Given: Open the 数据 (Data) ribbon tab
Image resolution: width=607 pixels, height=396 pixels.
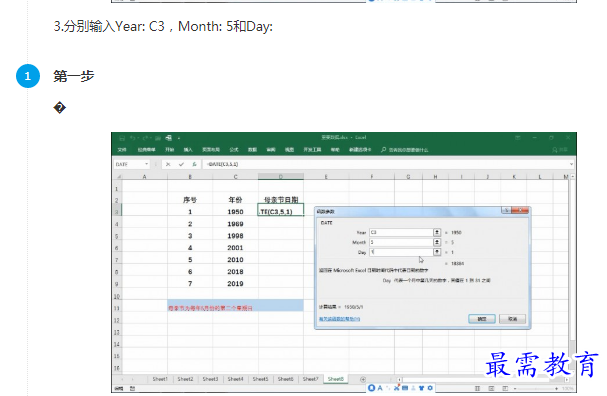Looking at the screenshot, I should point(252,150).
